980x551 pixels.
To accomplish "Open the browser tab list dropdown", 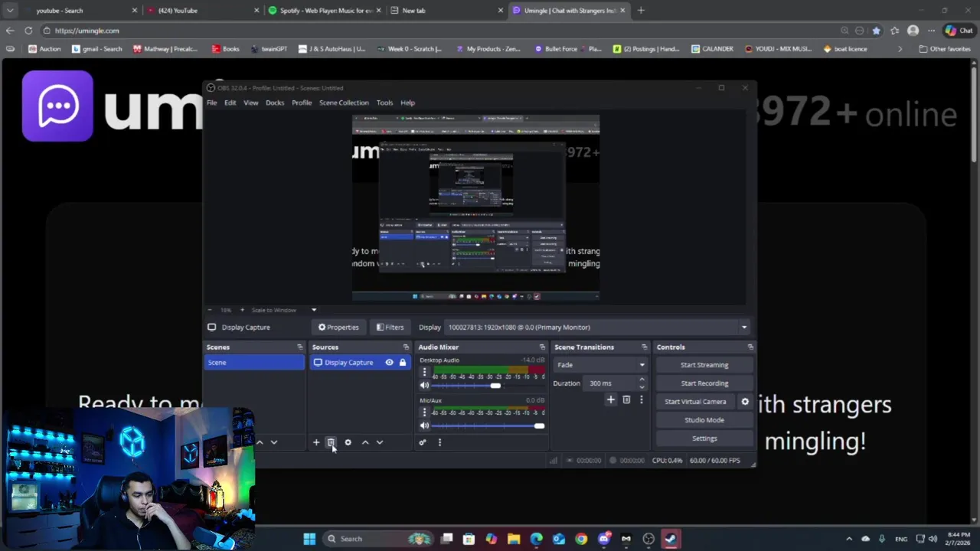I will [9, 11].
